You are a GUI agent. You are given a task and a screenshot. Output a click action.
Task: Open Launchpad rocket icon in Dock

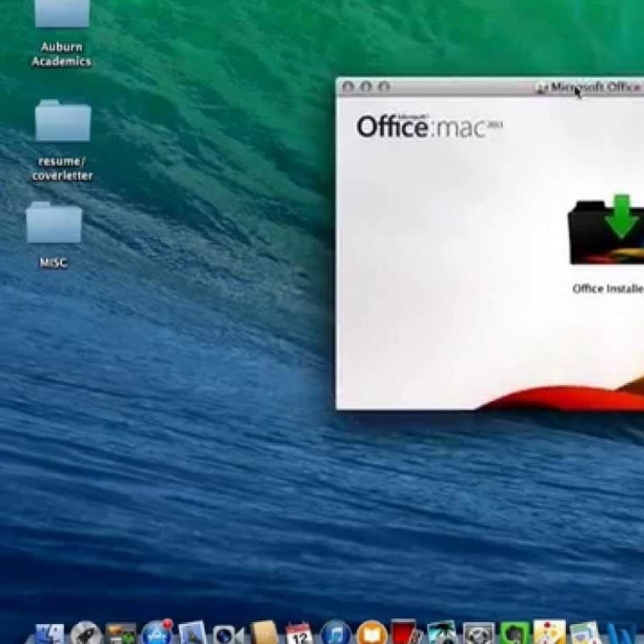pos(86,633)
